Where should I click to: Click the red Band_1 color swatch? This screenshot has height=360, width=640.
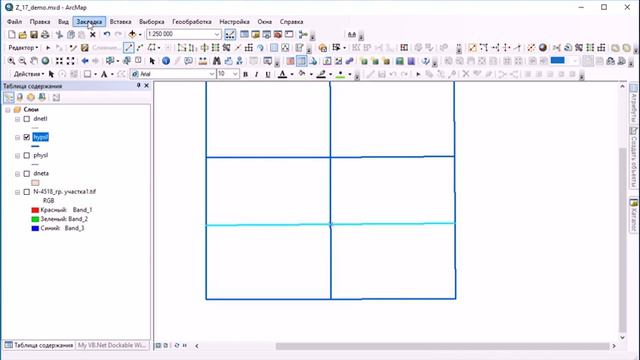35,210
